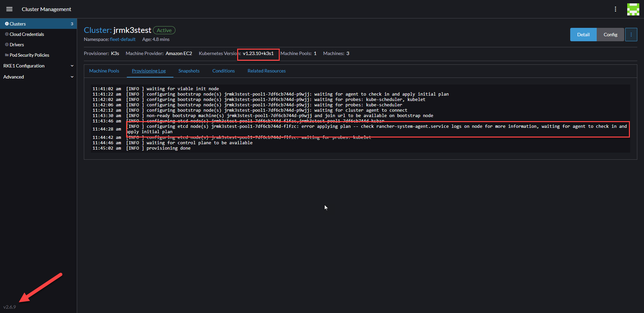Click the Config button
Viewport: 644px width, 313px height.
coord(610,34)
